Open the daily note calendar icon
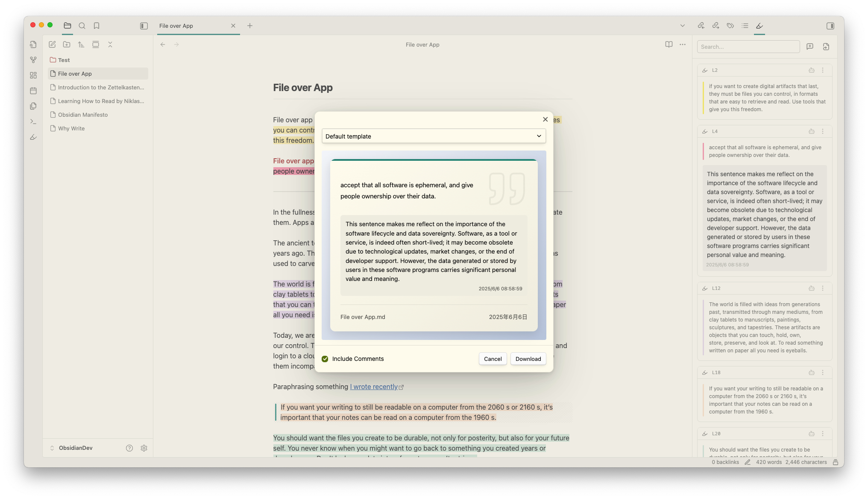This screenshot has height=499, width=868. coord(33,91)
